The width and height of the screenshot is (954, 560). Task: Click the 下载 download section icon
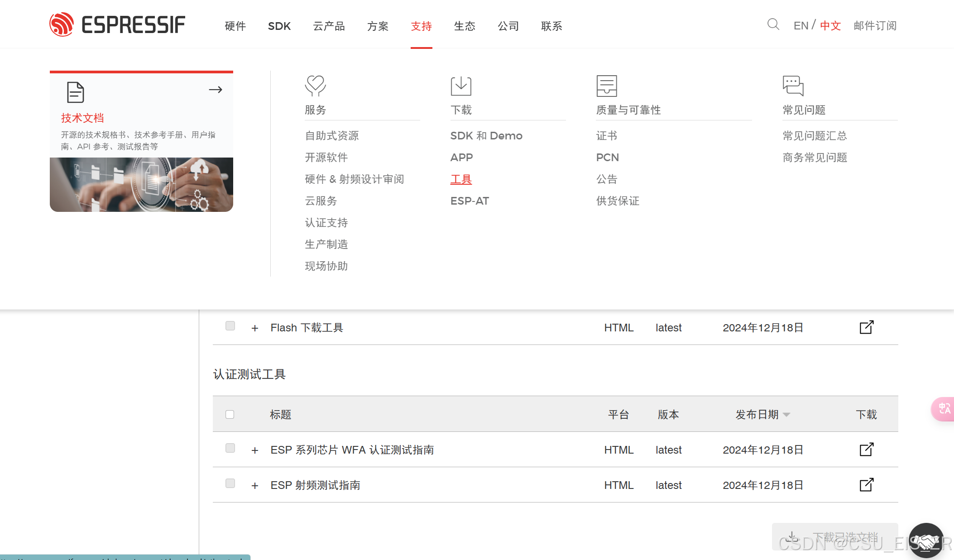tap(461, 86)
